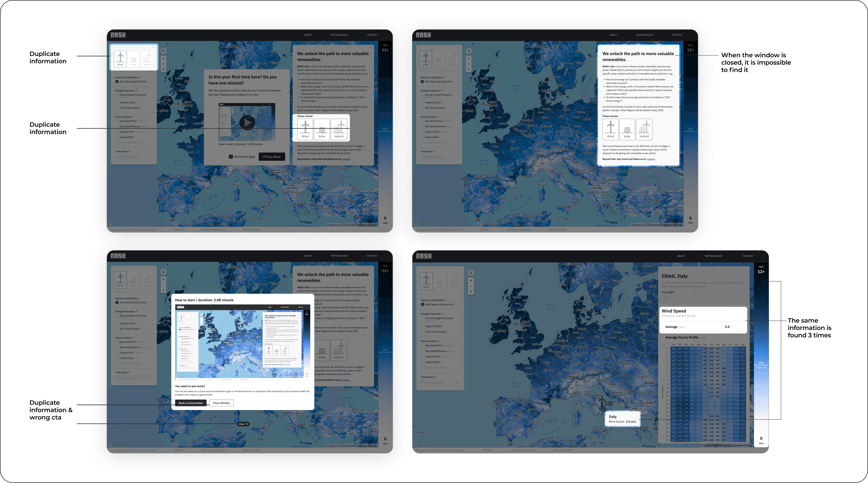Choose Wind under 'Please choose' in the top-left mockup

305,129
